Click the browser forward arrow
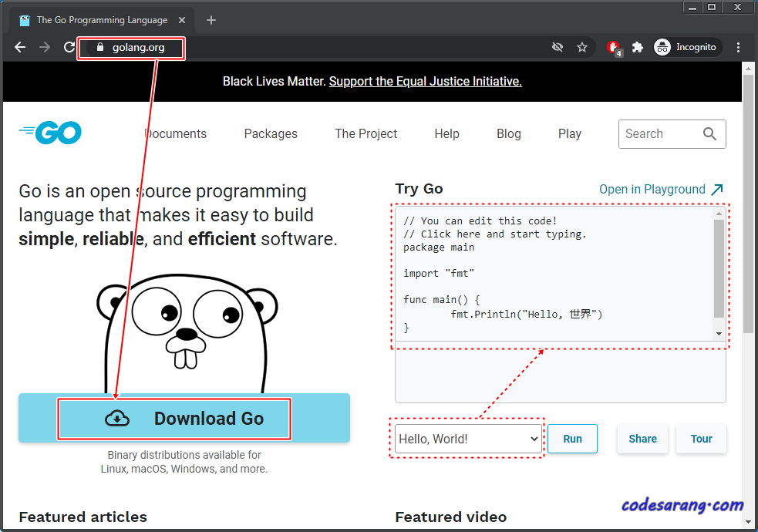This screenshot has height=532, width=758. [x=45, y=47]
